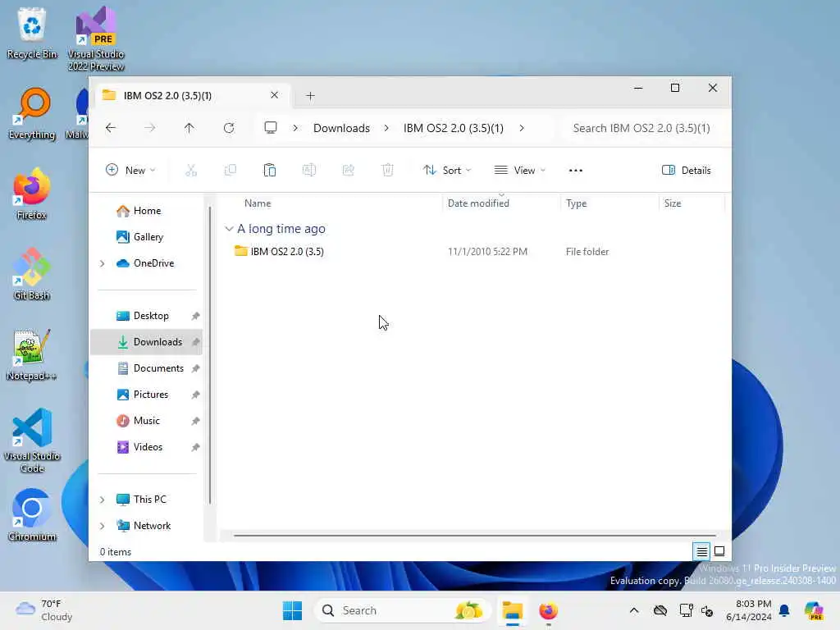Click the chevron before Downloads in breadcrumb
840x630 pixels.
[x=295, y=128]
